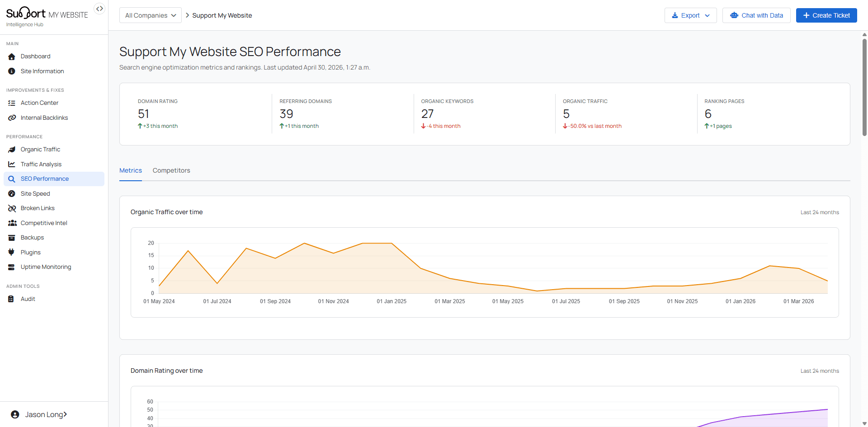Click the Jason Long user avatar icon
Viewport: 868px width, 427px height.
[x=15, y=414]
